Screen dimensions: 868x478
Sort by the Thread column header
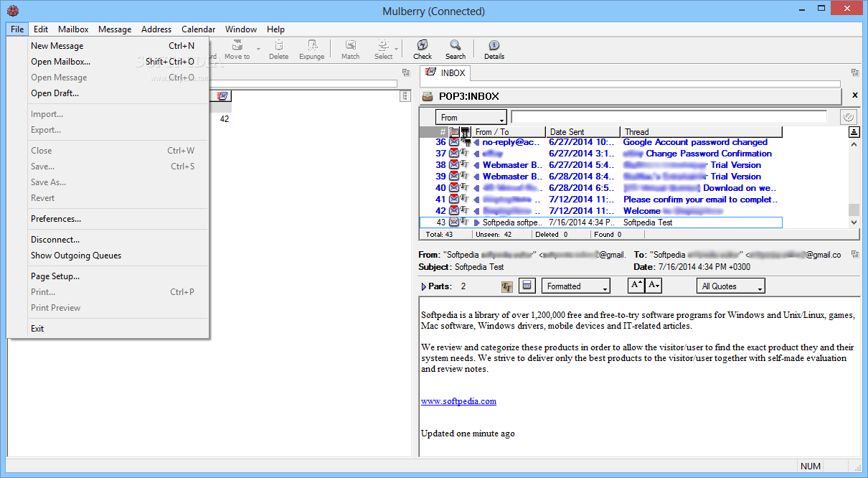[702, 132]
